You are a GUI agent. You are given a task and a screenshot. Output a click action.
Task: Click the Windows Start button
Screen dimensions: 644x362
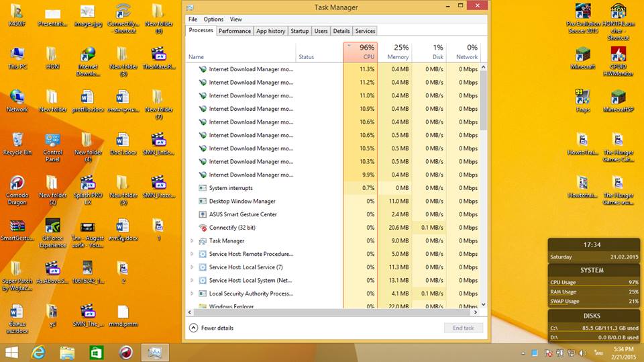tap(12, 352)
